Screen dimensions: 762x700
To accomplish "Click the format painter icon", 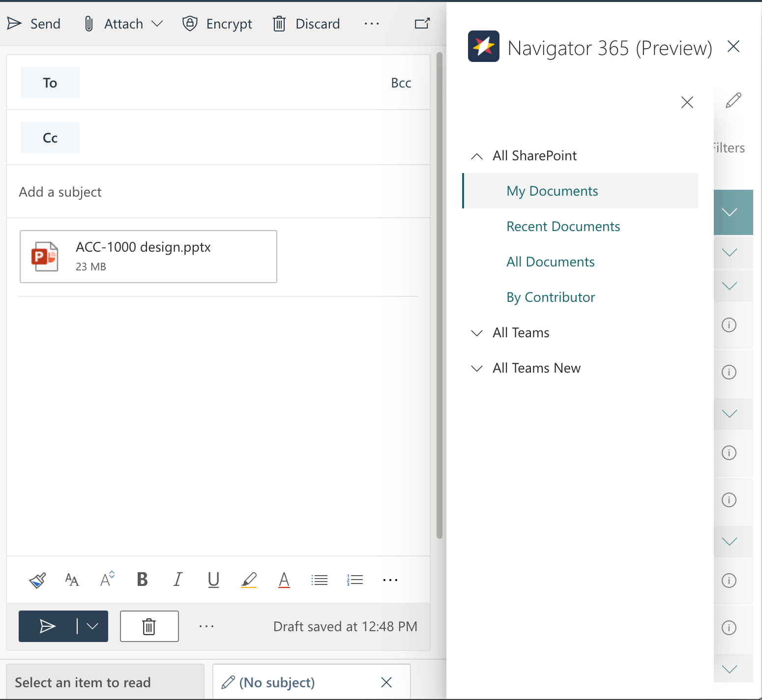I will point(37,580).
